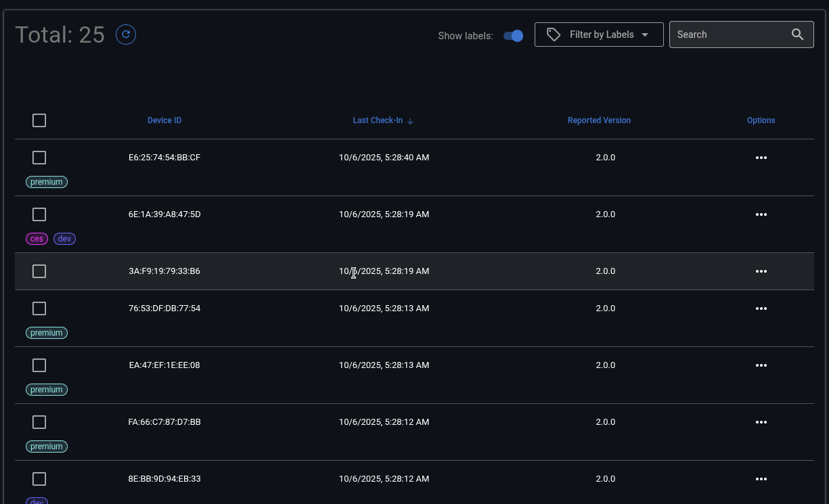
Task: Click the dev label on 6E:1A:39:A8:47:5D
Action: pos(64,239)
